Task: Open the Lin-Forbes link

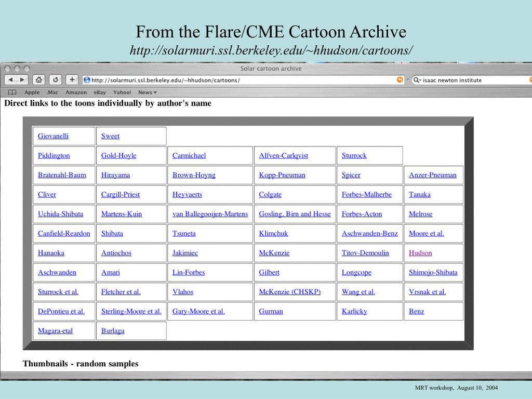Action: (x=189, y=272)
